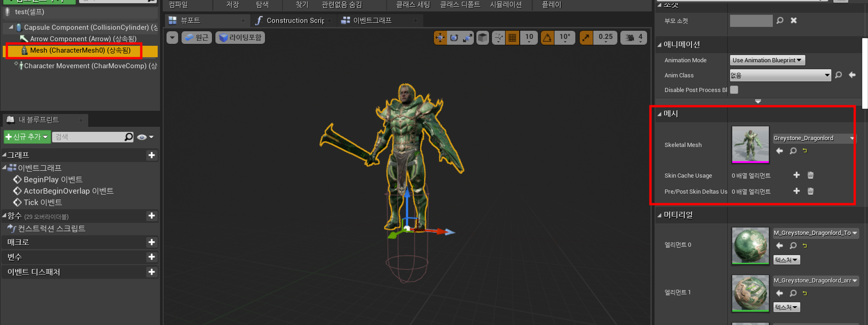Screen dimensions: 868x325
Task: Open scale snap 0.25 dropdown
Action: (605, 38)
